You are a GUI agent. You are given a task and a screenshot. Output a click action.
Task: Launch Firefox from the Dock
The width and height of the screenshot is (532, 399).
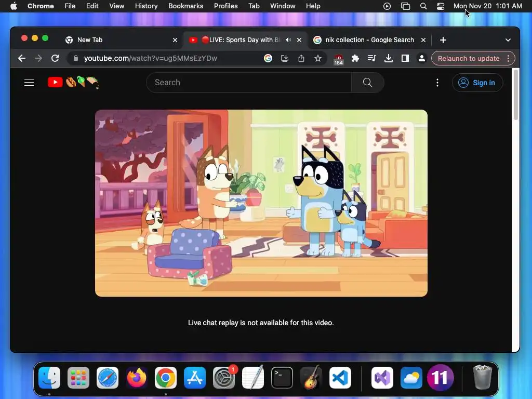click(x=137, y=378)
